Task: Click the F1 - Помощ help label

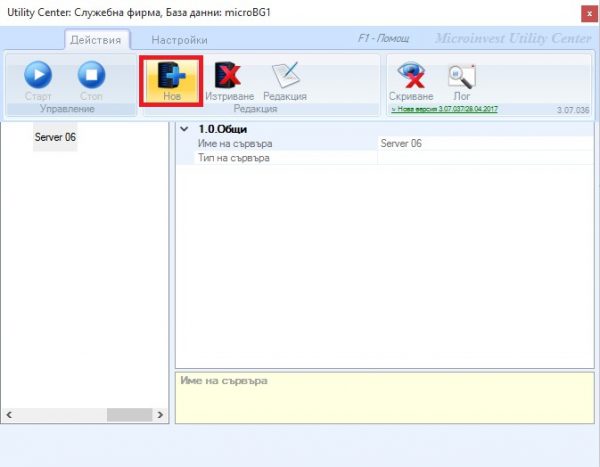Action: point(383,38)
